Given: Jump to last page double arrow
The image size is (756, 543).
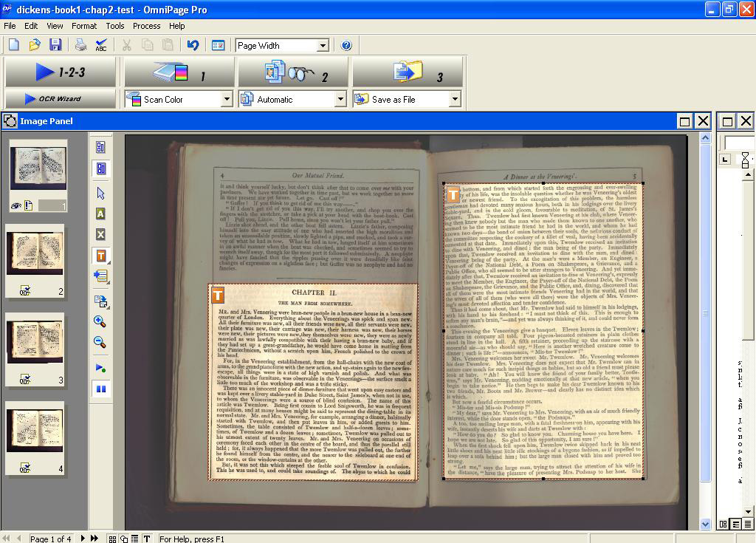Looking at the screenshot, I should pyautogui.click(x=94, y=538).
